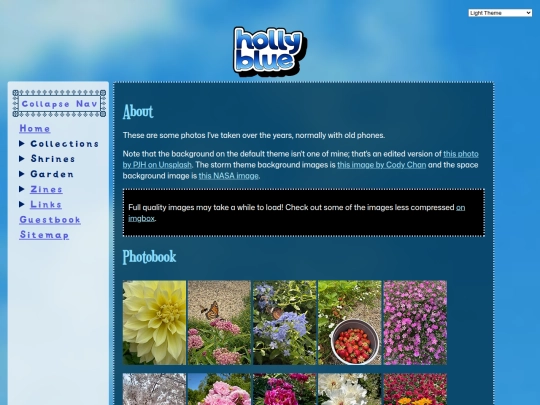Click the About heading
This screenshot has width=540, height=405.
point(138,112)
